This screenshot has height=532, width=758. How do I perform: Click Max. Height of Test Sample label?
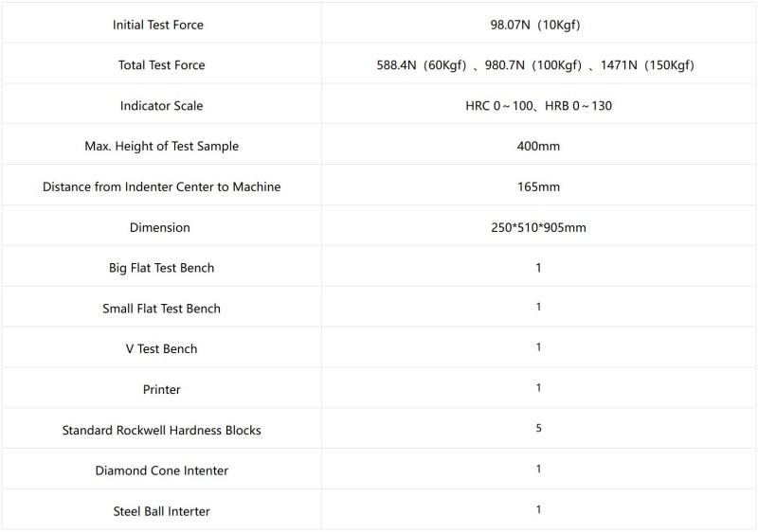tap(161, 147)
